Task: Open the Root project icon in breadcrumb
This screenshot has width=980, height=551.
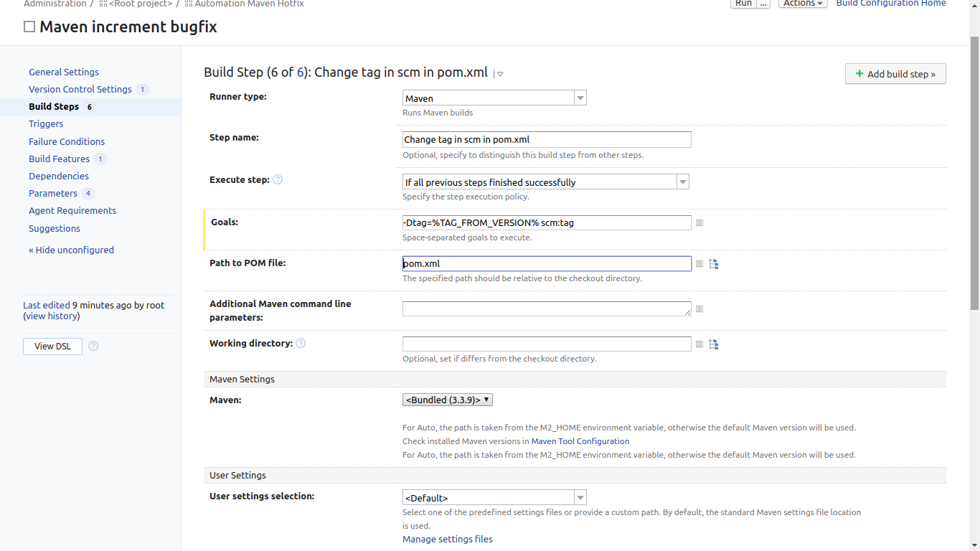Action: tap(103, 4)
